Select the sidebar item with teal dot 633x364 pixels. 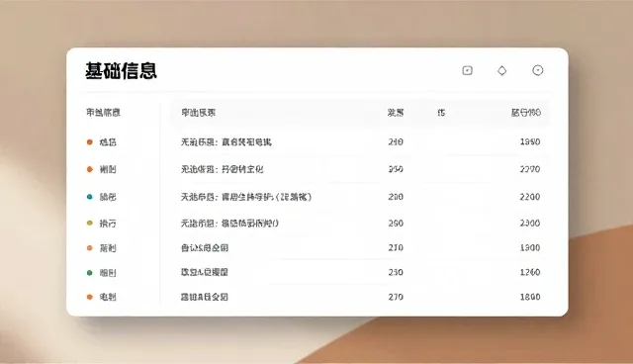(102, 197)
